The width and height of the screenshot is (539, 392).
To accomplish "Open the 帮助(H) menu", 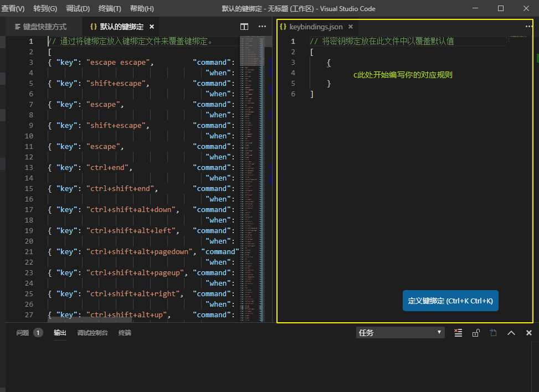I will tap(142, 9).
